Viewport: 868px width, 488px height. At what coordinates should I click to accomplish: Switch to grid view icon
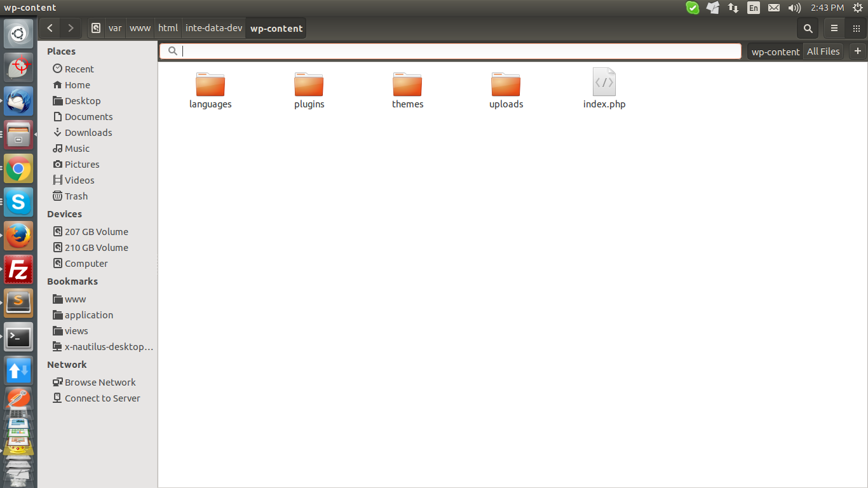click(x=856, y=28)
